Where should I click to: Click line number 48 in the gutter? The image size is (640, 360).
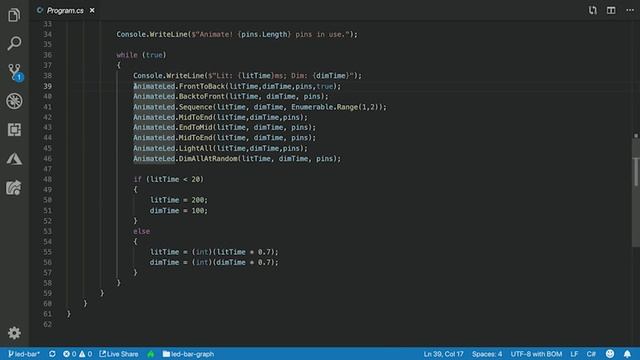[48, 179]
